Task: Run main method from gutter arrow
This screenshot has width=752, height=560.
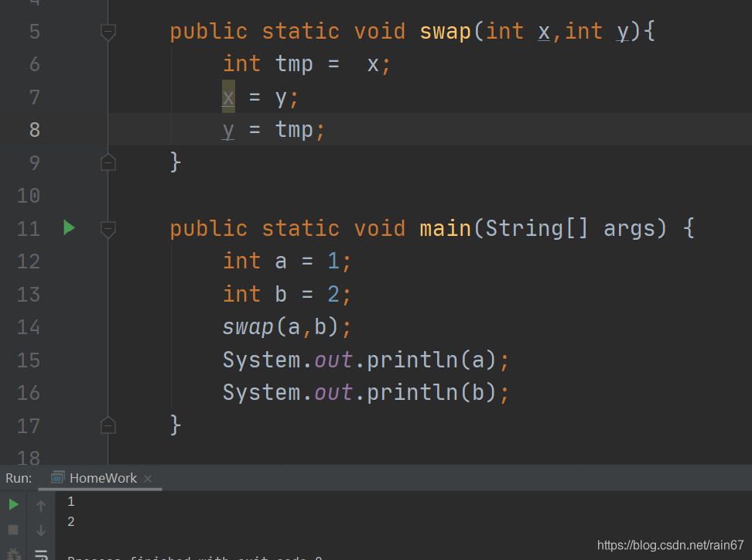Action: coord(69,227)
